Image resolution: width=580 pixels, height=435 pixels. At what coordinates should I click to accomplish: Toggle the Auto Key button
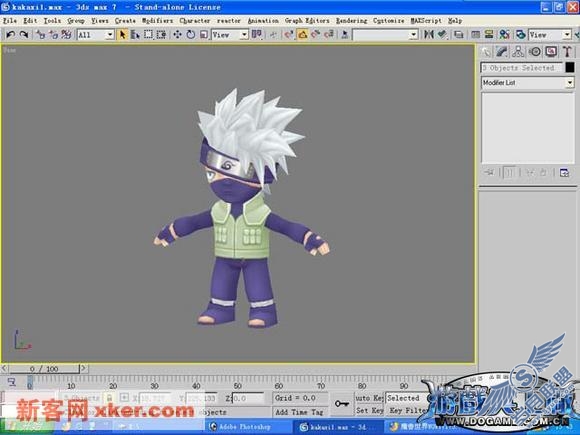369,398
